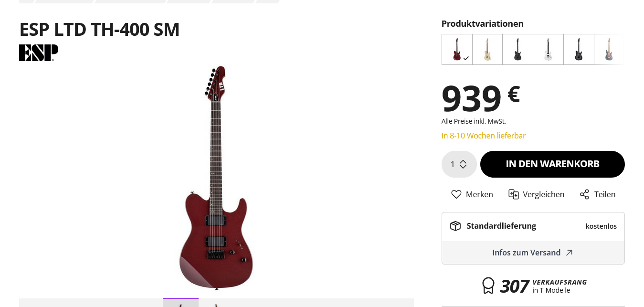The height and width of the screenshot is (307, 644).
Task: Open Infos zum Versand link
Action: click(526, 253)
